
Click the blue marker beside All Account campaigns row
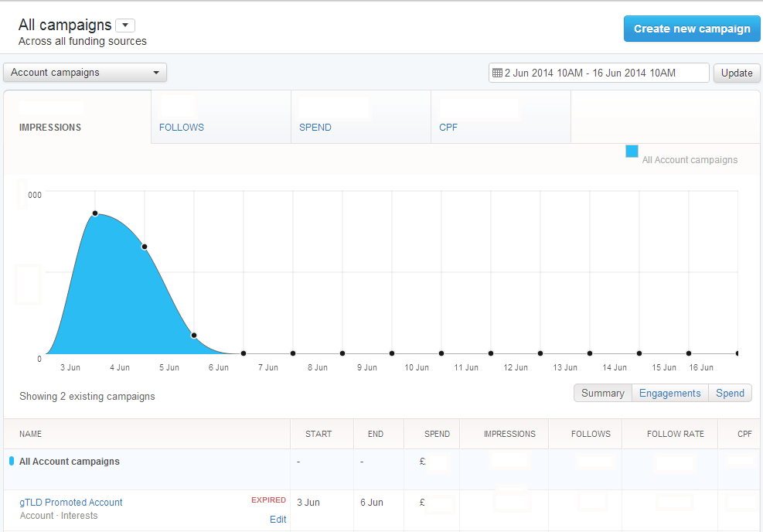point(12,461)
